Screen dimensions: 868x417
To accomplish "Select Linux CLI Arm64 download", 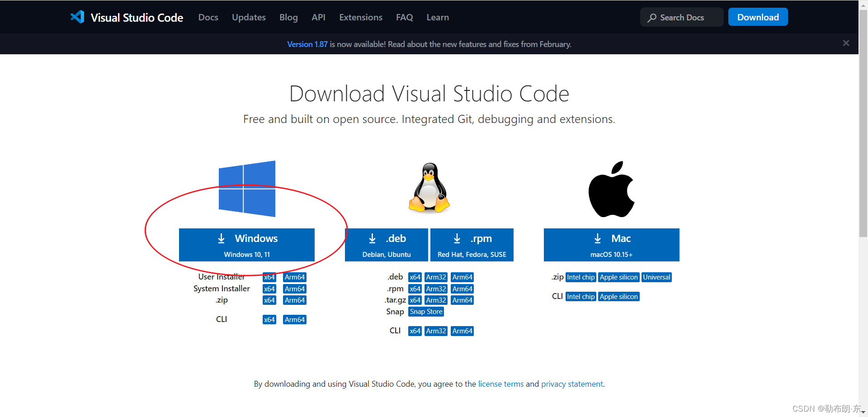I will point(462,331).
